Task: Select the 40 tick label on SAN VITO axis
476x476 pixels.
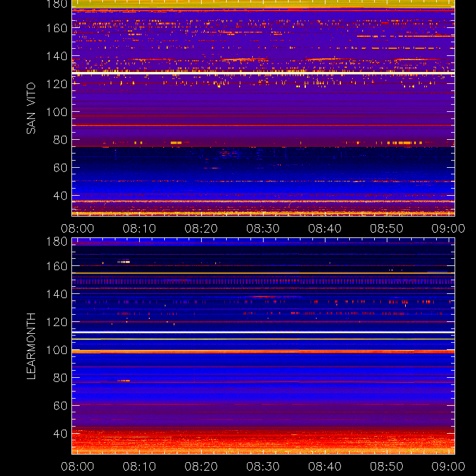Action: tap(60, 196)
